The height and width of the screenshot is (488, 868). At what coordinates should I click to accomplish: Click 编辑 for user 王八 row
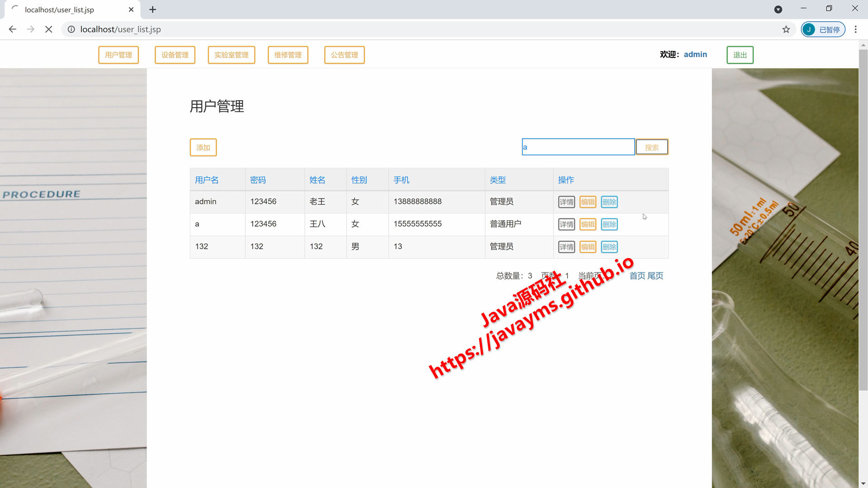click(x=588, y=224)
